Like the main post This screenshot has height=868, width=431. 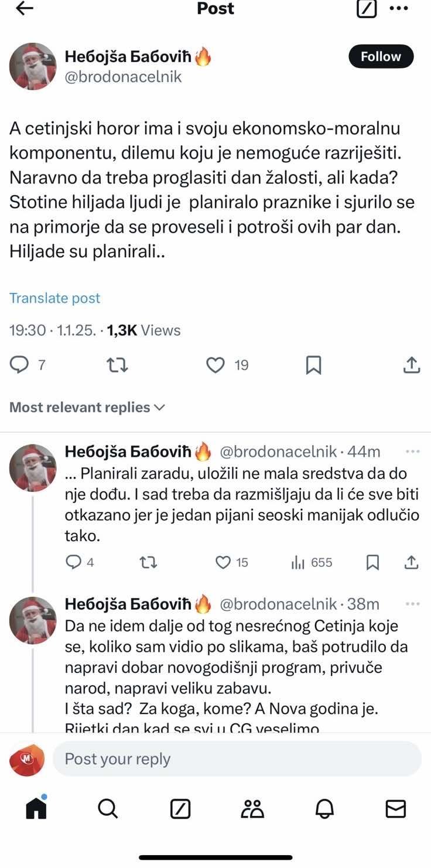pyautogui.click(x=215, y=365)
